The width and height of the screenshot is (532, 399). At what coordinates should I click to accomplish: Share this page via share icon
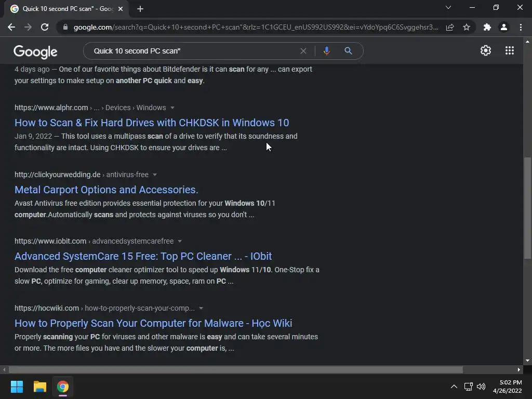[x=450, y=27]
